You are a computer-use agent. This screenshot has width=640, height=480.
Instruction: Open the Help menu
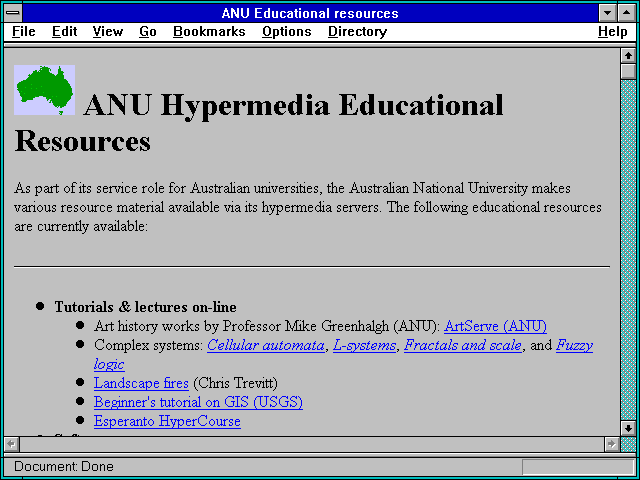point(613,32)
